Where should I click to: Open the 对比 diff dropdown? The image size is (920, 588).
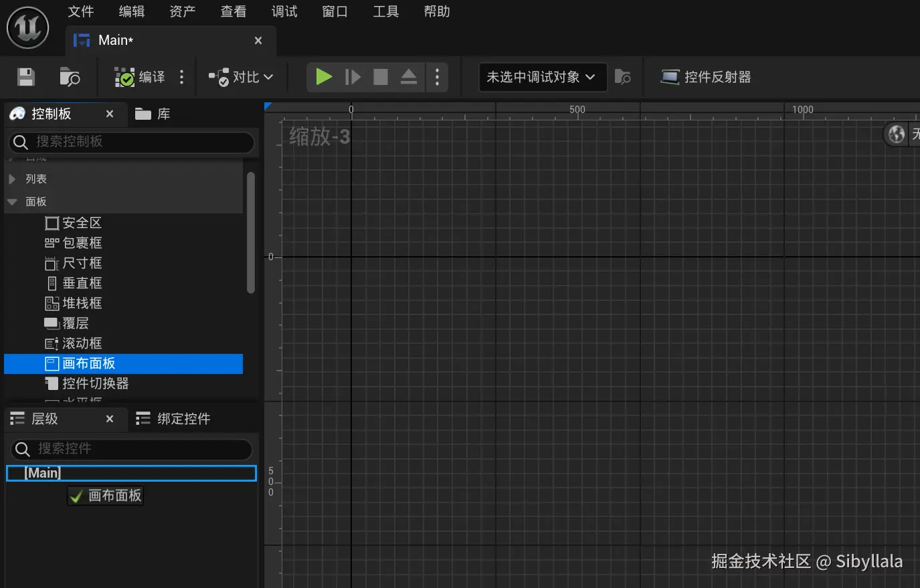tap(241, 77)
